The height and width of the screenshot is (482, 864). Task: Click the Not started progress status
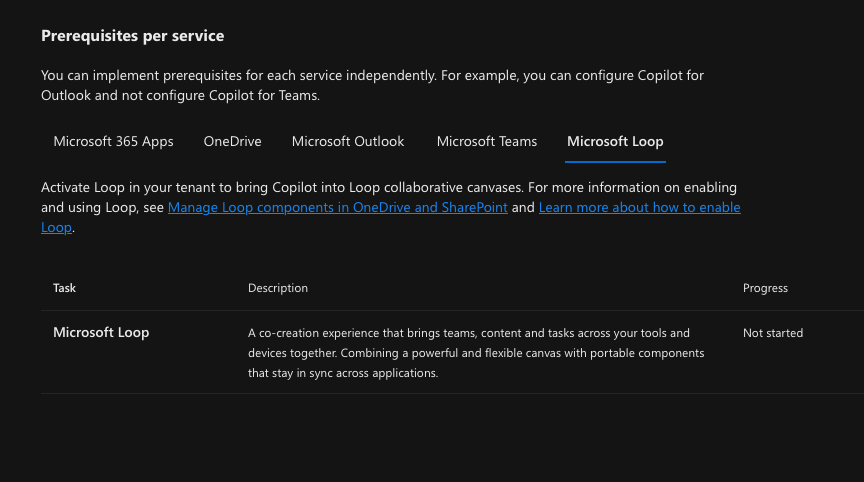(773, 333)
